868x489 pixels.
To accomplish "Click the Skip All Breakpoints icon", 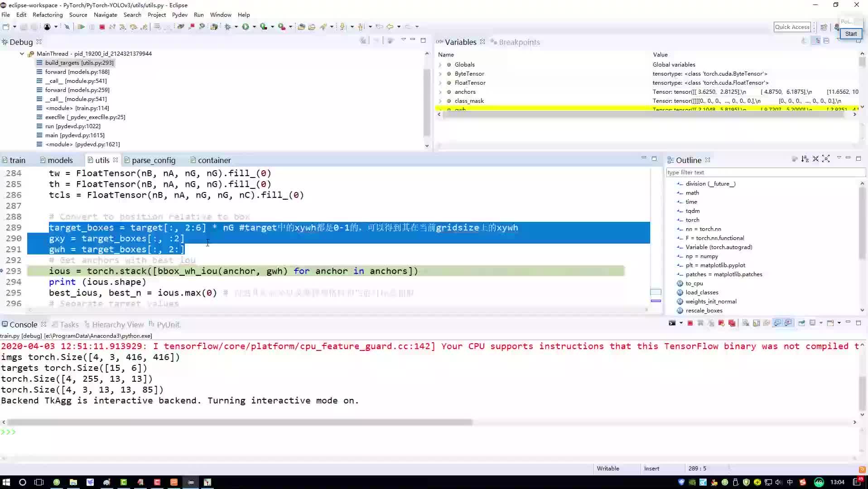I will [67, 27].
